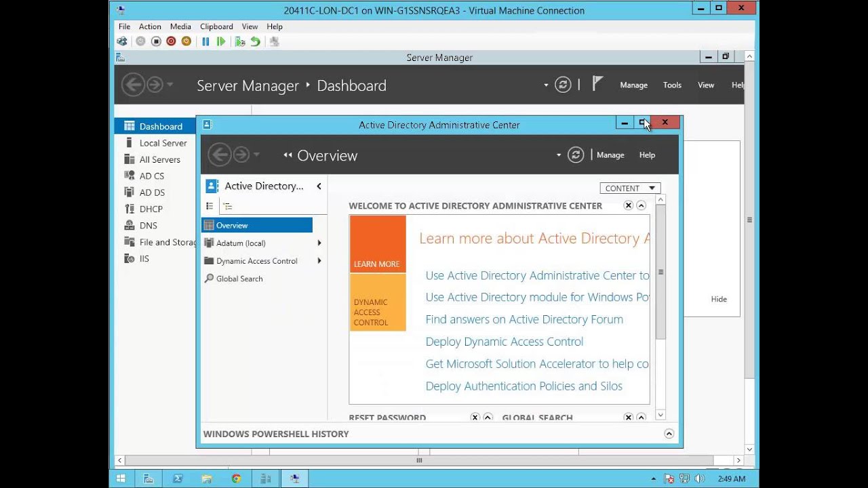Click the green Reset VM icon
Screen dimensions: 868x488
[221, 41]
